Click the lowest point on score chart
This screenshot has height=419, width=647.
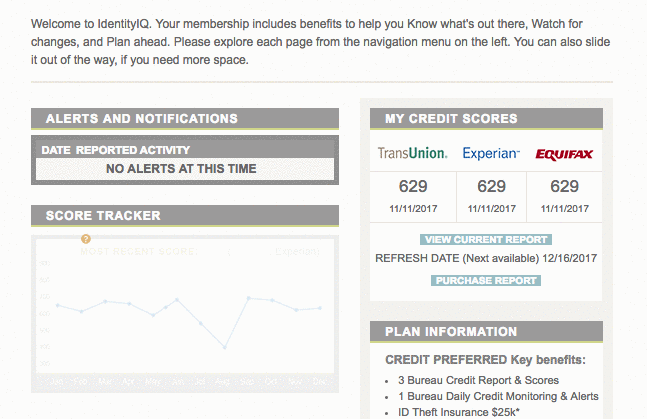click(225, 348)
